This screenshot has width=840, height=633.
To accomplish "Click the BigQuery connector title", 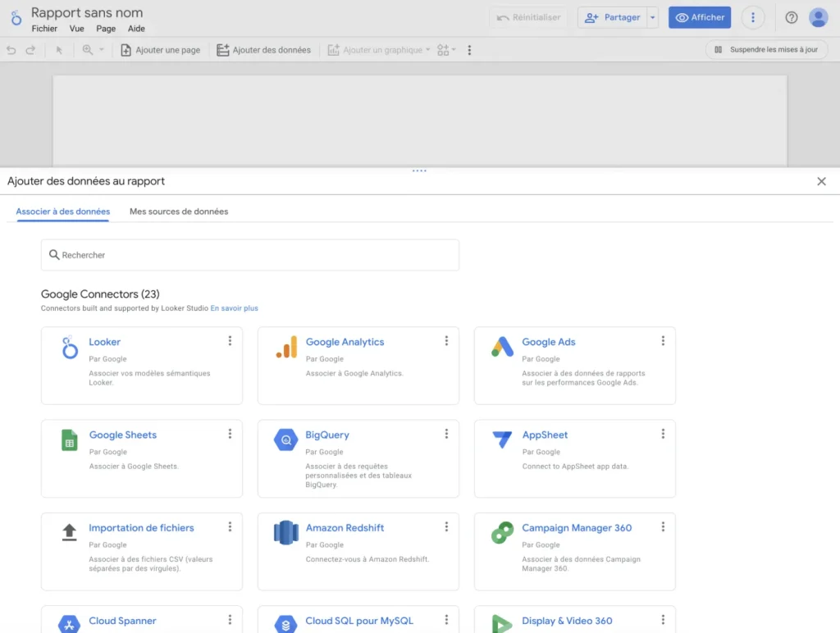I will pyautogui.click(x=327, y=435).
